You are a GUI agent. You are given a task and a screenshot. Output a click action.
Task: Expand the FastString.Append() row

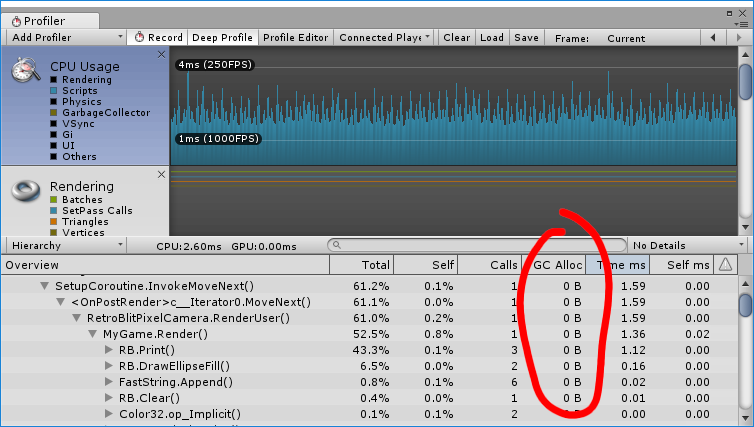(x=109, y=382)
